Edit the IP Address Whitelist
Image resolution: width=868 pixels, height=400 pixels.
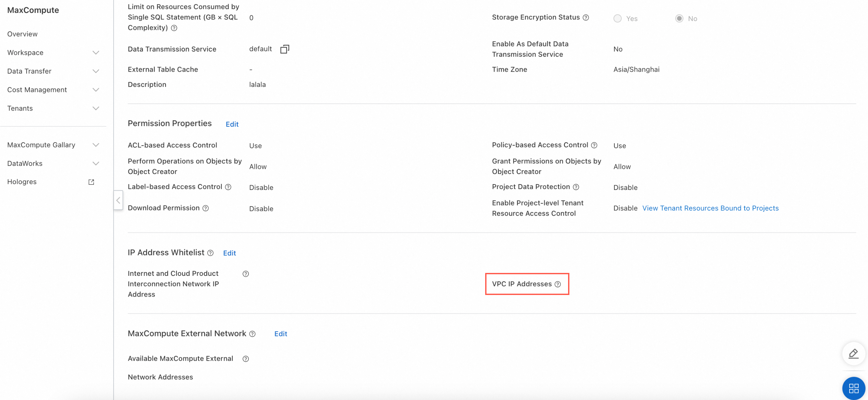click(x=229, y=253)
